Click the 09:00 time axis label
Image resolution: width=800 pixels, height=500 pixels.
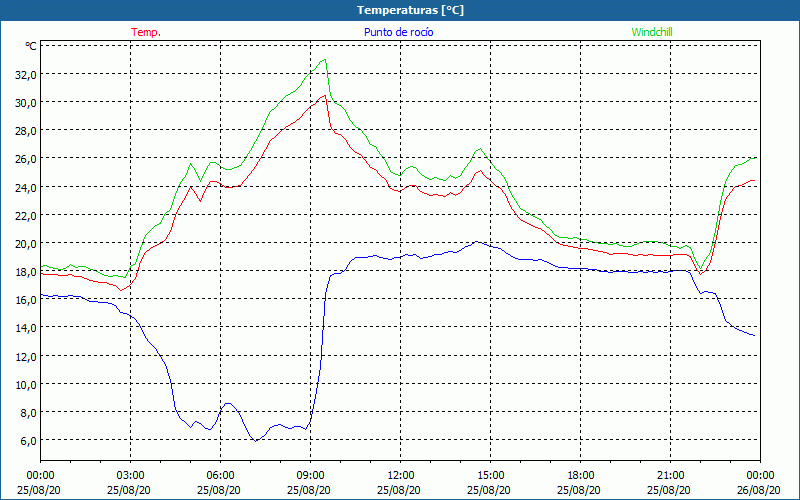[x=310, y=476]
